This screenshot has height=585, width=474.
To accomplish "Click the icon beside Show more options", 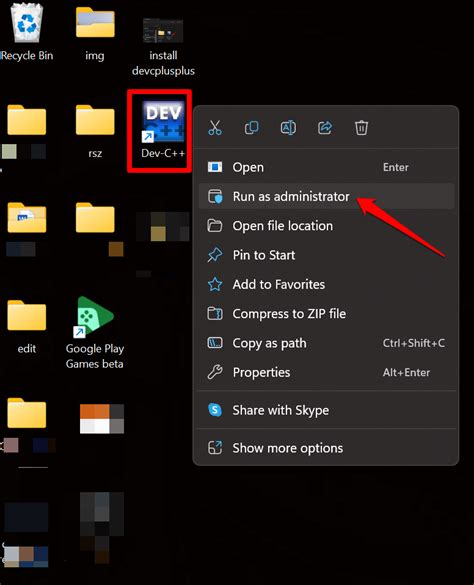I will (x=215, y=448).
